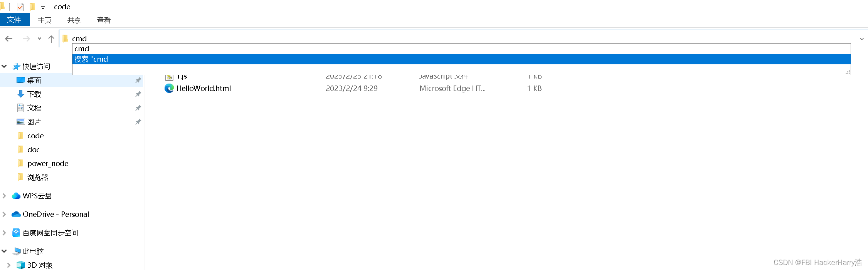Click the pin icon next to 图片
The image size is (868, 270).
click(138, 122)
